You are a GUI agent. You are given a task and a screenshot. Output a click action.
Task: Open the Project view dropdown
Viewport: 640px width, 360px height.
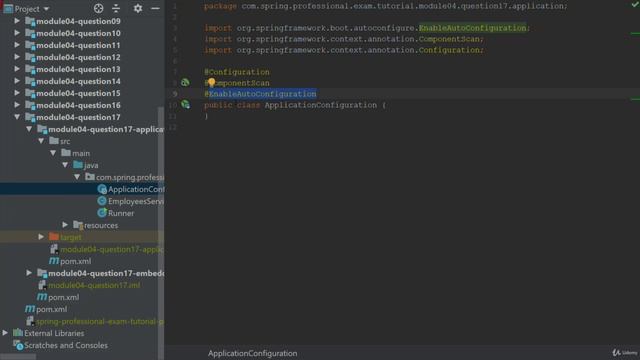(x=46, y=9)
